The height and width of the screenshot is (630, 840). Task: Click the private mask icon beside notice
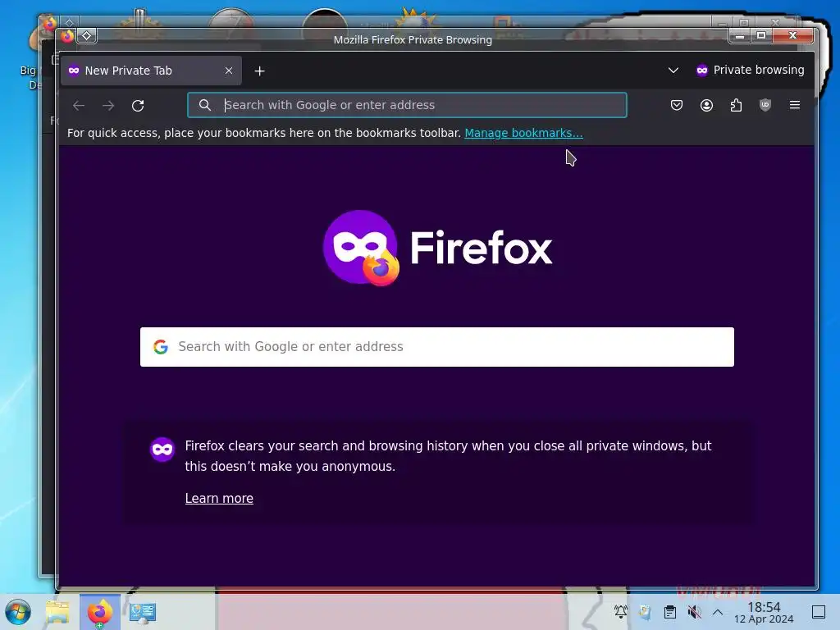click(x=162, y=450)
